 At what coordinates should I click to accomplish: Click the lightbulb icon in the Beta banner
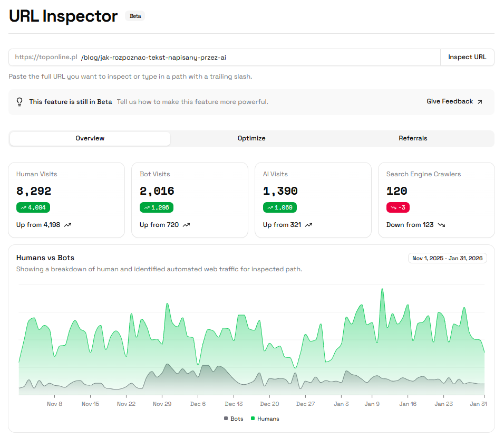pyautogui.click(x=20, y=101)
